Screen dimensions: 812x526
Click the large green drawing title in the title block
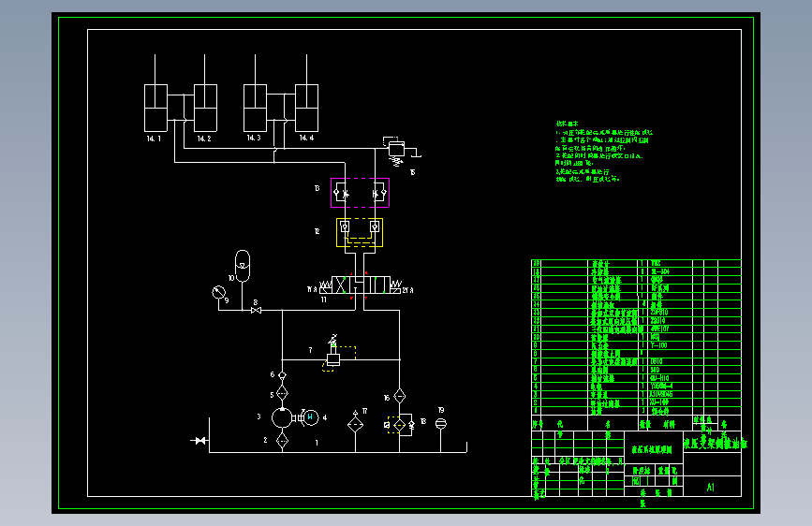[715, 443]
